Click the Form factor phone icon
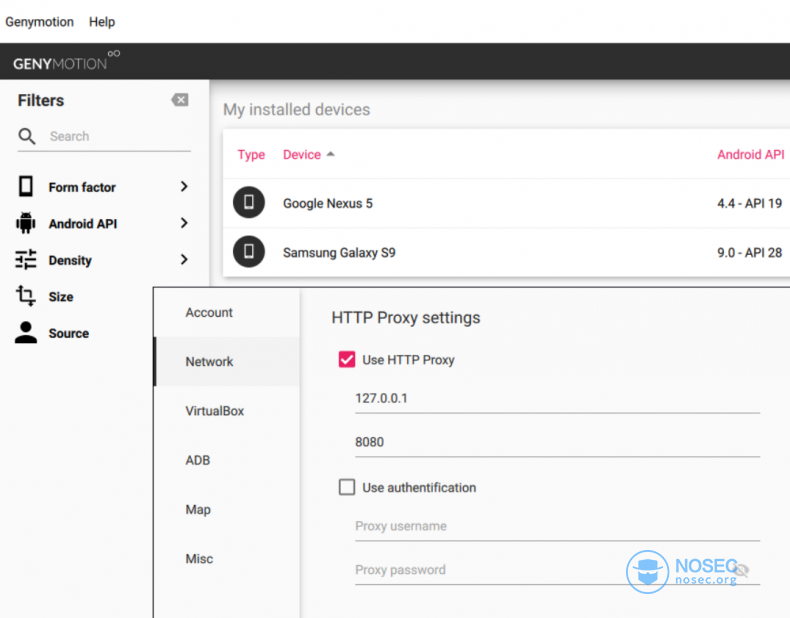This screenshot has width=790, height=618. pos(26,186)
